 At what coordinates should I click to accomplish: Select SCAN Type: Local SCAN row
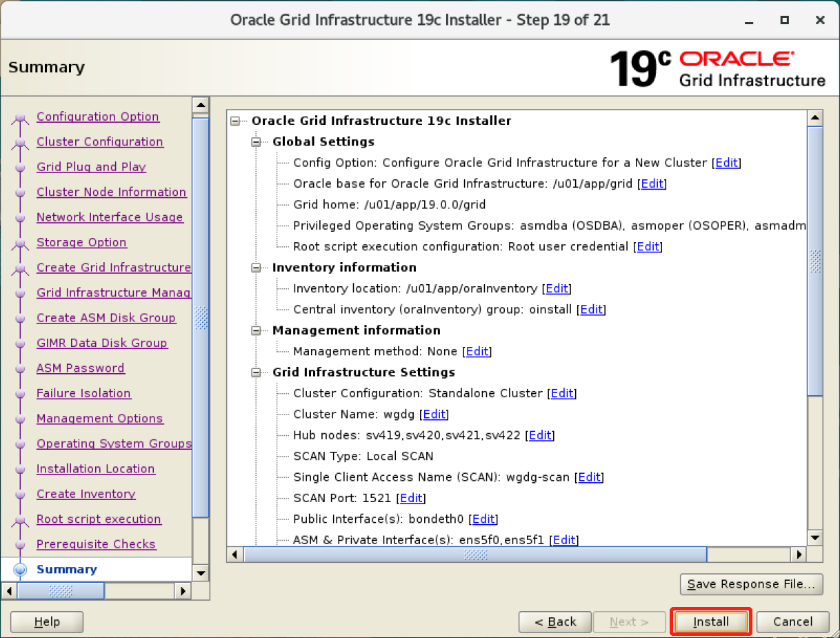coord(363,457)
